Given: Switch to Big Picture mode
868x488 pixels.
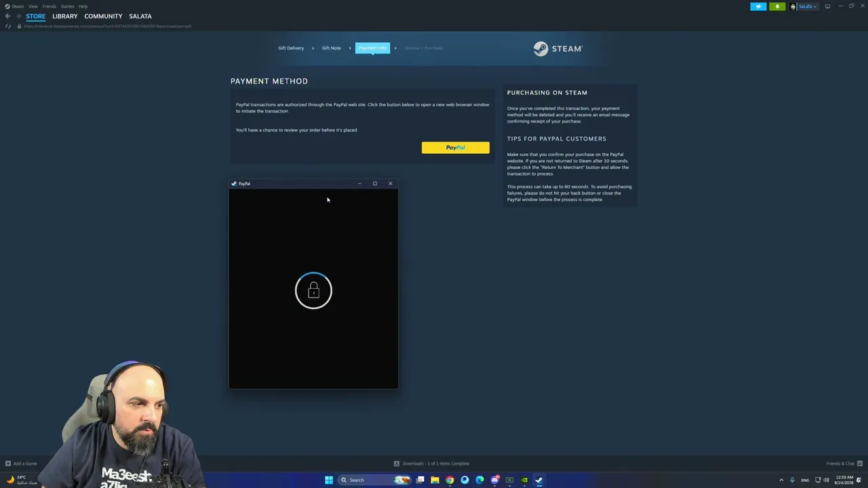Looking at the screenshot, I should (827, 7).
